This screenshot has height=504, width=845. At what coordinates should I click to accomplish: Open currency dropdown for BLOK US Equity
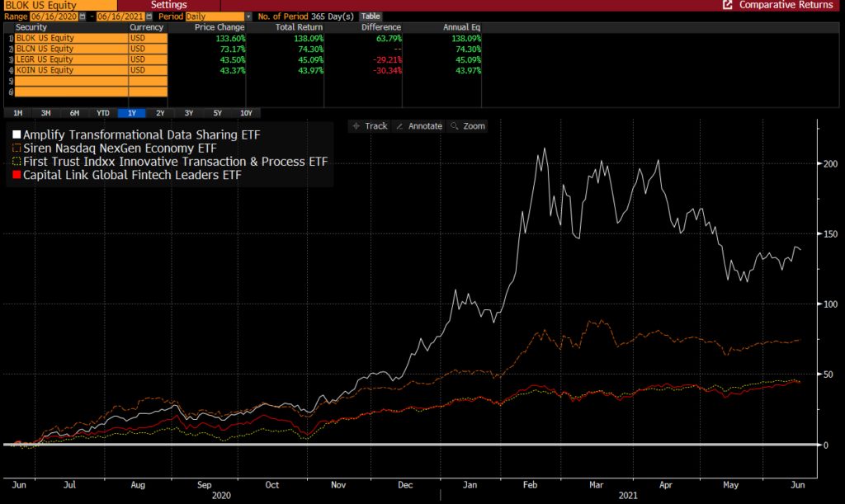(x=147, y=38)
